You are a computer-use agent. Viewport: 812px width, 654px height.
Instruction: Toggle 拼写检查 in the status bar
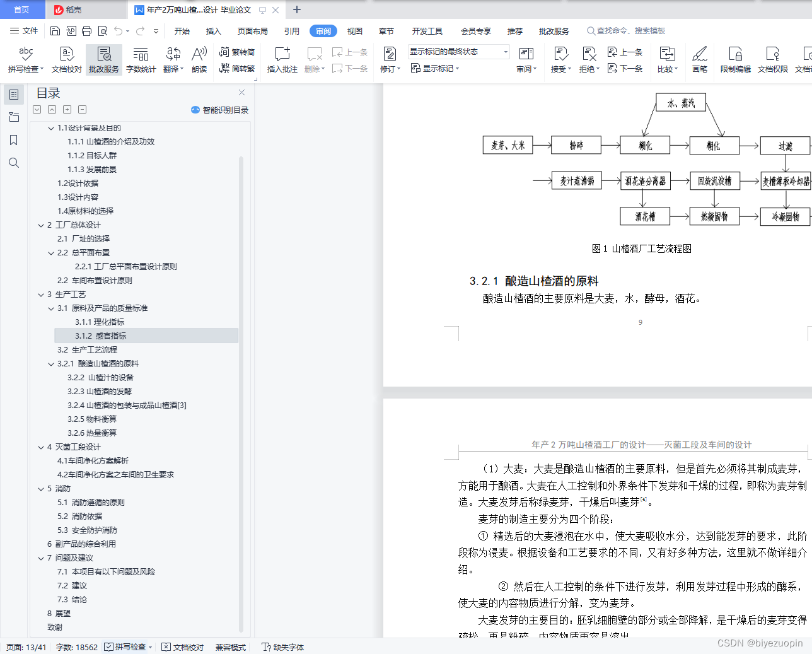[129, 647]
